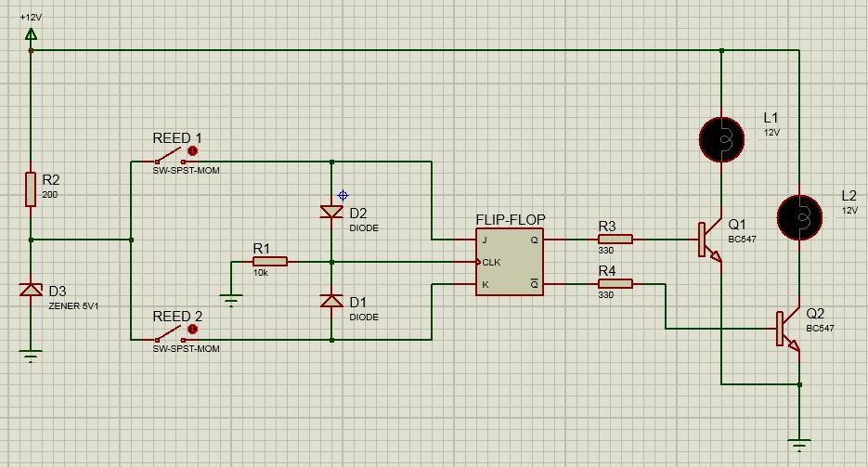Click ground symbol below Q2 emitter
The image size is (868, 467).
pyautogui.click(x=799, y=446)
